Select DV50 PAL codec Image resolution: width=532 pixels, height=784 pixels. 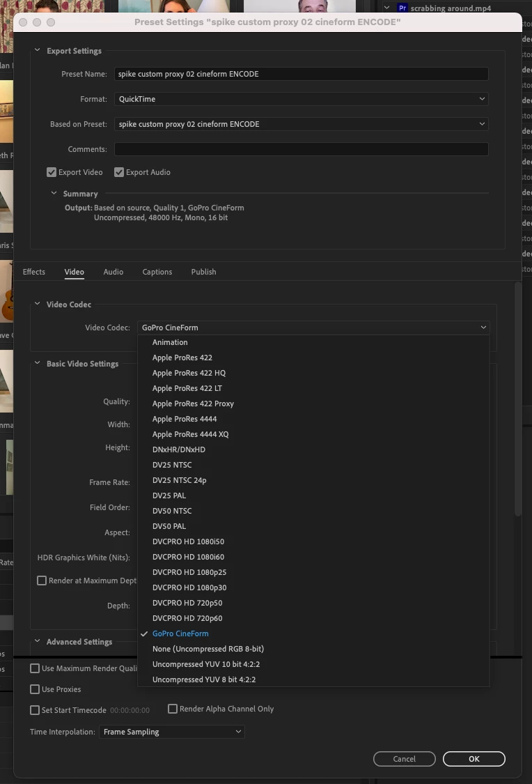click(x=314, y=527)
